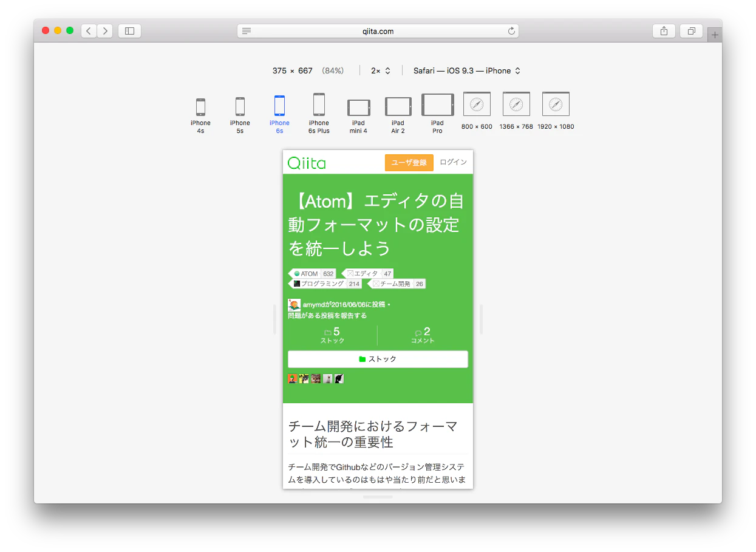Click the 2 コメント count
756x552 pixels.
tap(423, 335)
